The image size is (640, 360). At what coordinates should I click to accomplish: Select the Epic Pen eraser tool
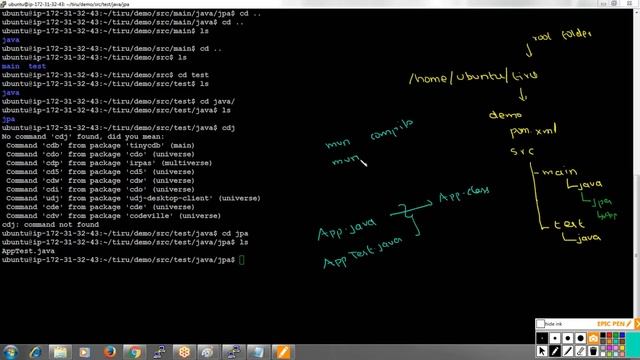[580, 351]
